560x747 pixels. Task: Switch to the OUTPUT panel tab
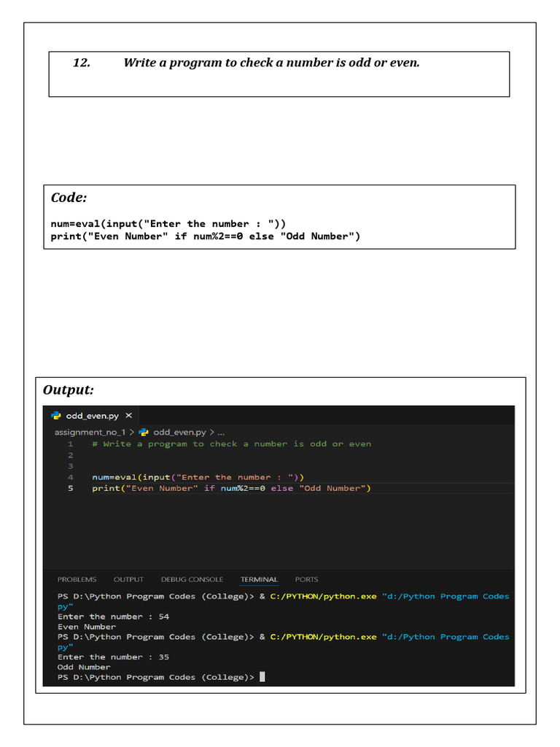(x=128, y=580)
